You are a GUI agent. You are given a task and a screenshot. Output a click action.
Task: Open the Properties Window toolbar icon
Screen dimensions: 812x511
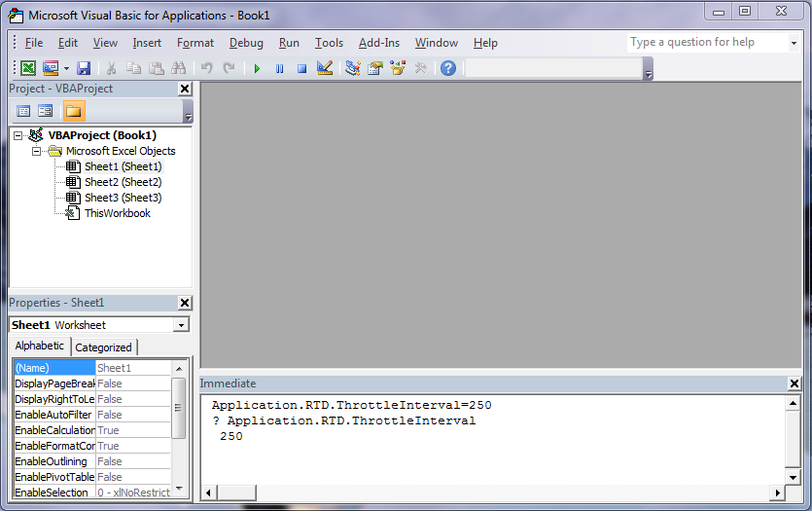(375, 68)
